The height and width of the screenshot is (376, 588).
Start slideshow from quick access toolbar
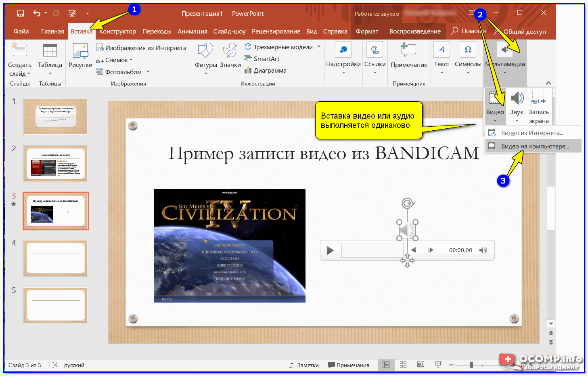click(x=72, y=13)
